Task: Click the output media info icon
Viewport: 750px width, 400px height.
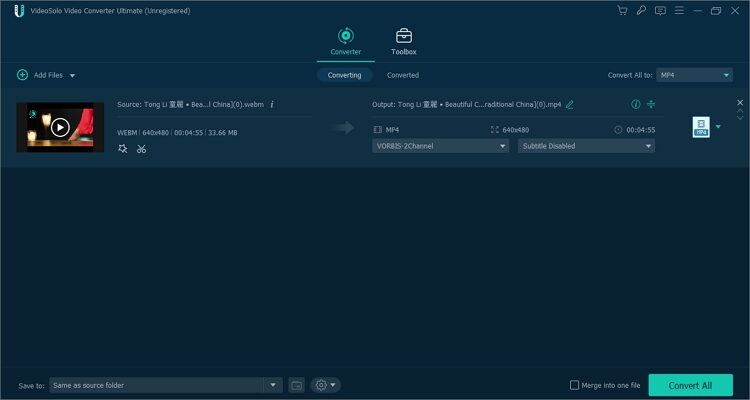Action: click(635, 104)
